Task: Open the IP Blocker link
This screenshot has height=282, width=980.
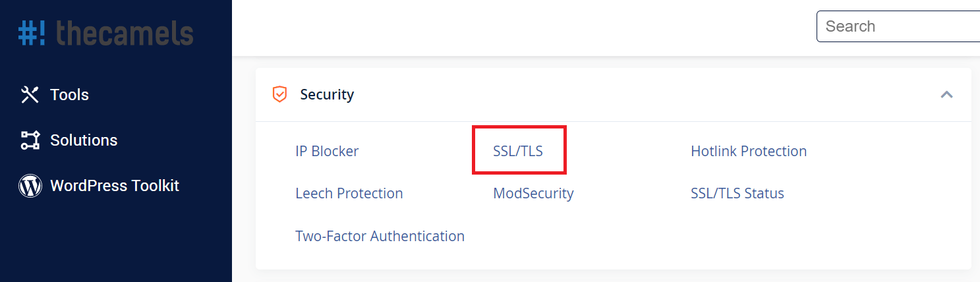Action: tap(327, 151)
